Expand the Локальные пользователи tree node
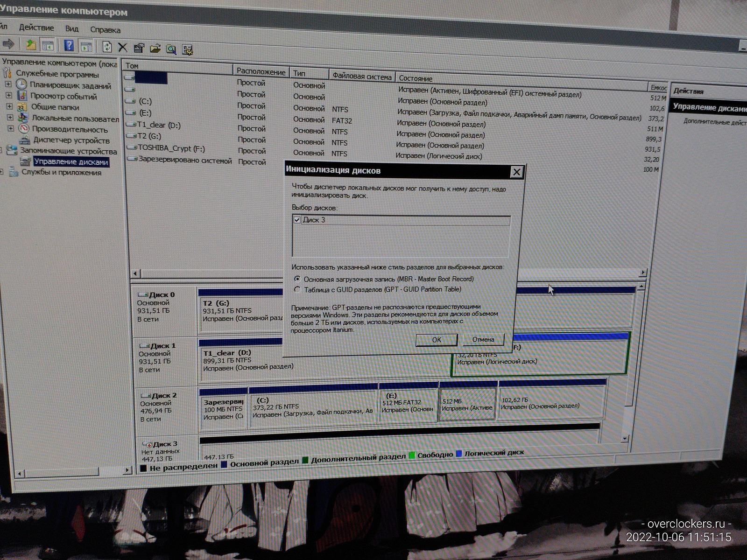747x560 pixels. click(x=9, y=118)
